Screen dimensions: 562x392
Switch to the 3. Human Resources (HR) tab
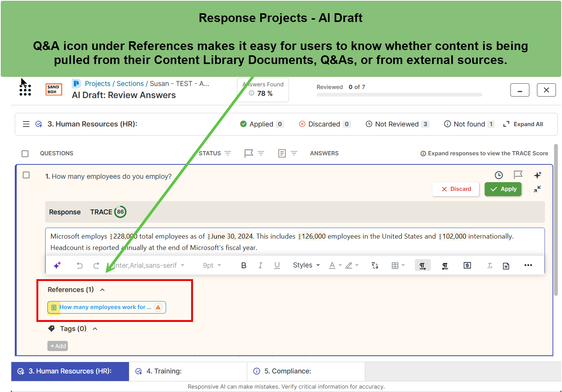pyautogui.click(x=70, y=372)
